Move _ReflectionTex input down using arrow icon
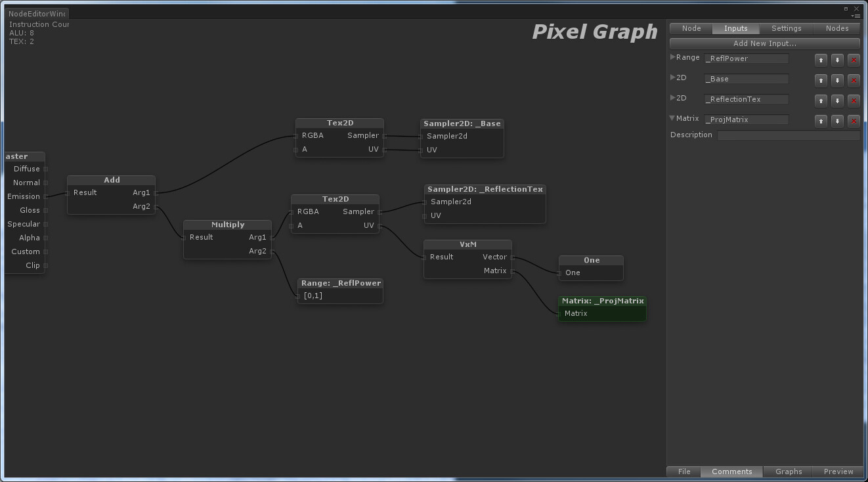The image size is (868, 482). pos(837,100)
